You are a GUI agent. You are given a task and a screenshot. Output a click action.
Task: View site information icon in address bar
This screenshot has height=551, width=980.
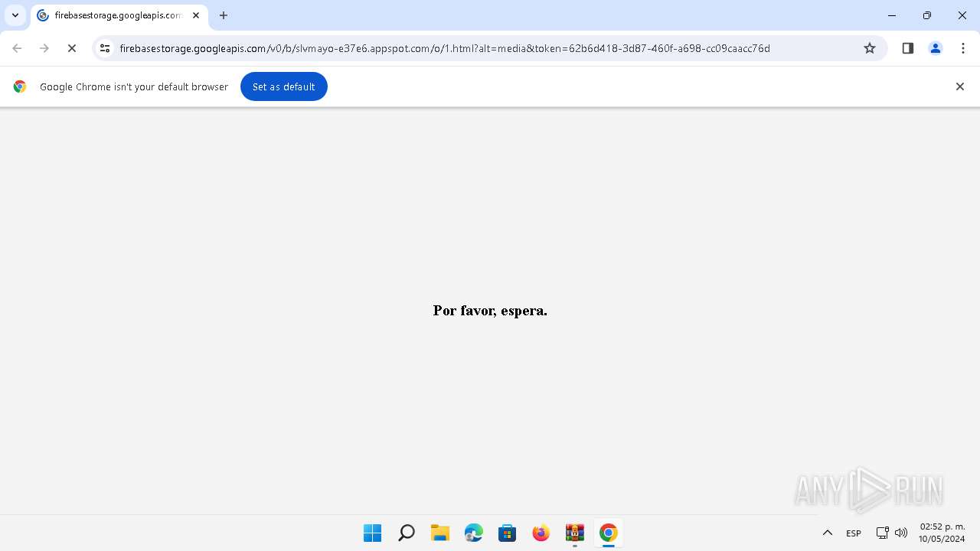click(105, 48)
